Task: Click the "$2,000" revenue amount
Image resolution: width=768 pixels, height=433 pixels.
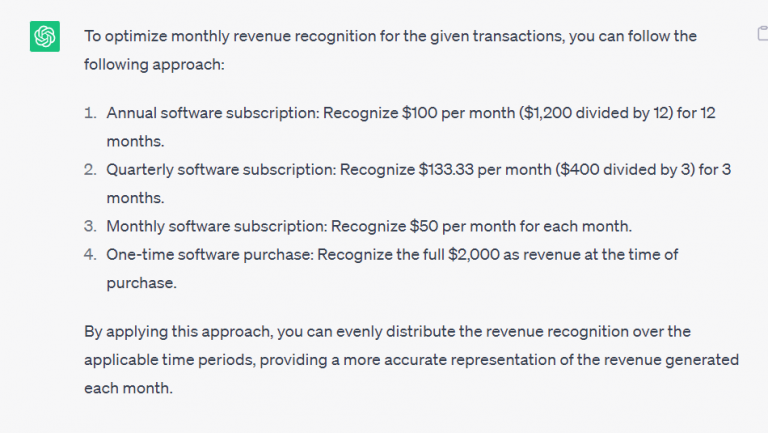Action: pos(474,255)
